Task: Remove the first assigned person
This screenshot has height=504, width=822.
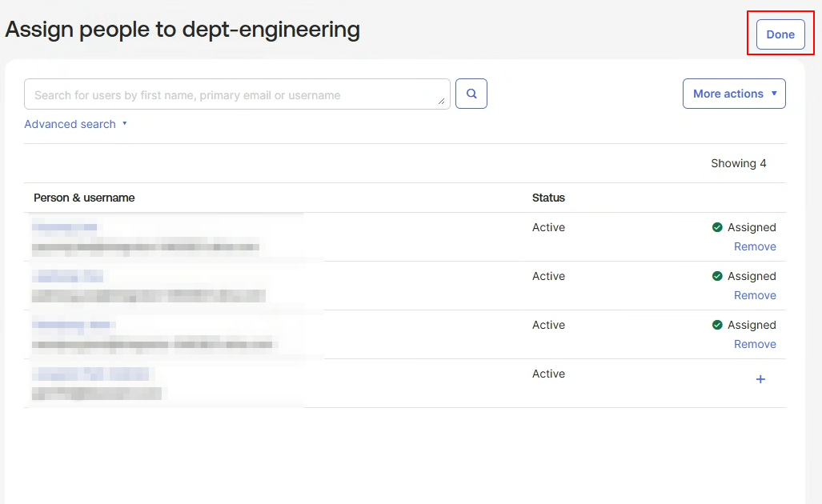Action: click(x=755, y=246)
